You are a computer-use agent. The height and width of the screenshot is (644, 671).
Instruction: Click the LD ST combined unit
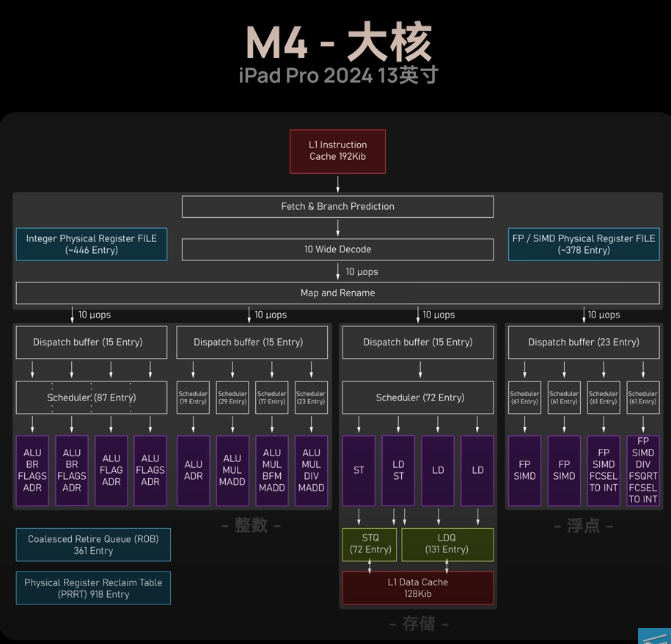click(x=398, y=471)
